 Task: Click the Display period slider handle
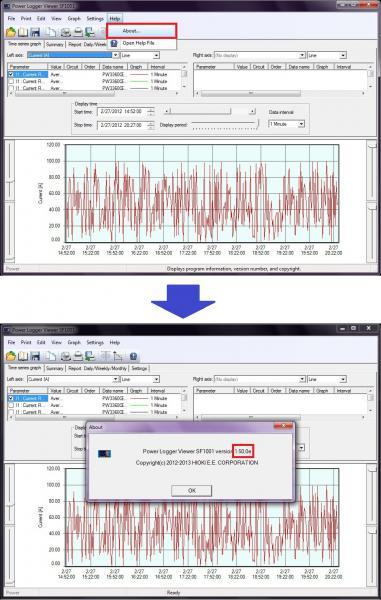(258, 124)
